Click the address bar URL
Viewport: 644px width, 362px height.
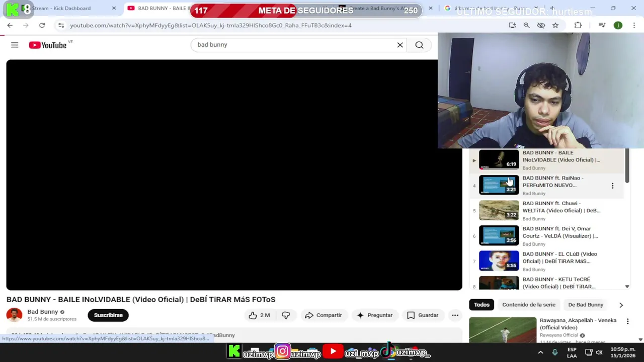pos(211,25)
